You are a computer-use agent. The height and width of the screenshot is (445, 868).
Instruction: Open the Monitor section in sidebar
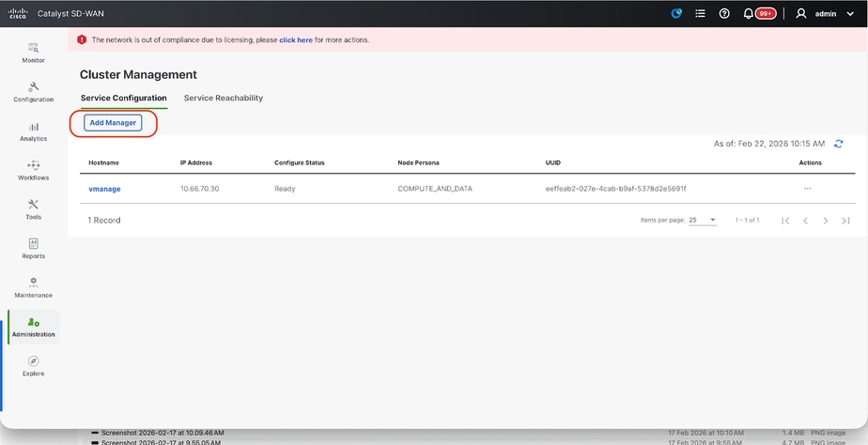pos(33,54)
